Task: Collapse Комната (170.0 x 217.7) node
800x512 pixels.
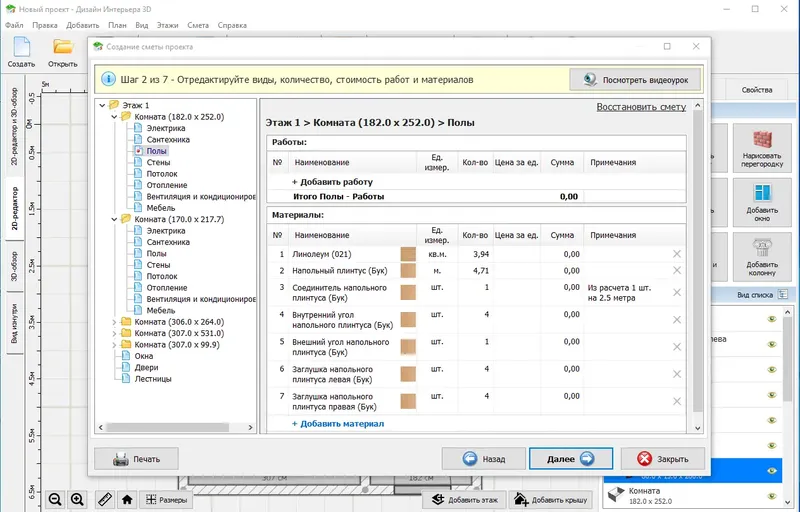Action: point(114,219)
